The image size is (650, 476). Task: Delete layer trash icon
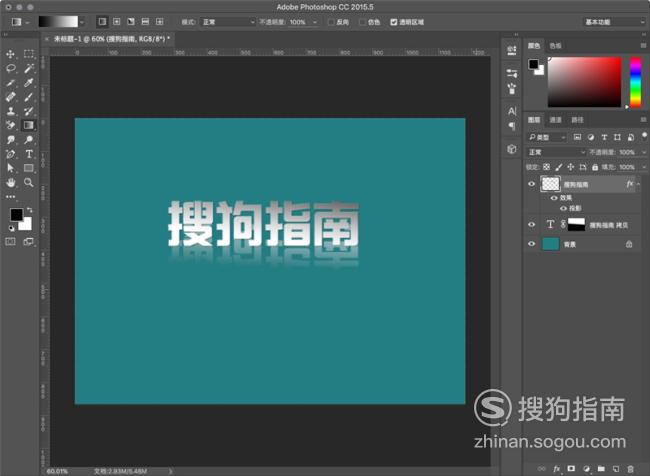coord(631,469)
